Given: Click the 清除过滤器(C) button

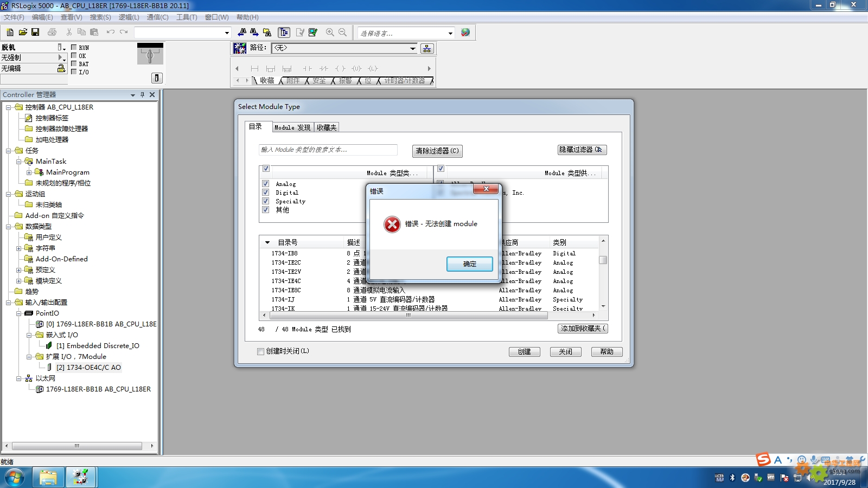Looking at the screenshot, I should click(437, 151).
